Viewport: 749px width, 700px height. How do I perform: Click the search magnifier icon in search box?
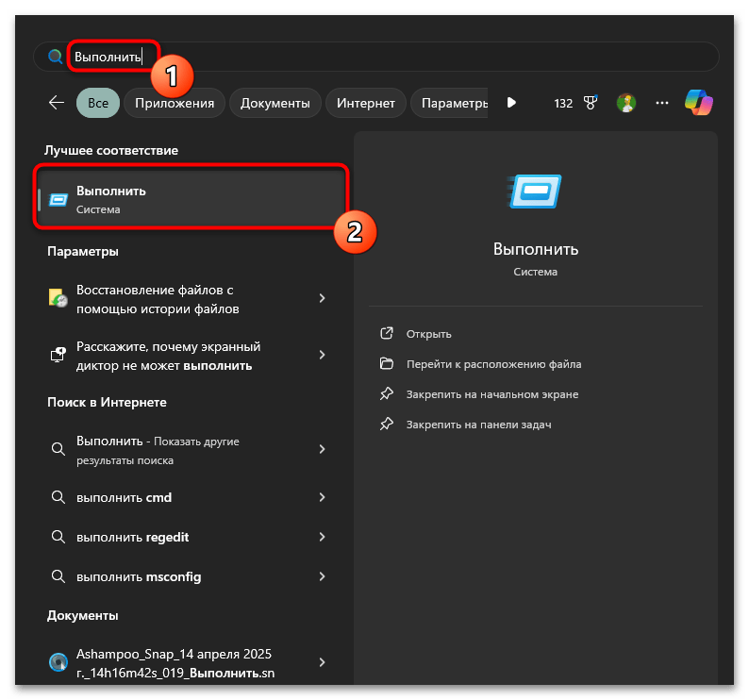click(x=56, y=57)
